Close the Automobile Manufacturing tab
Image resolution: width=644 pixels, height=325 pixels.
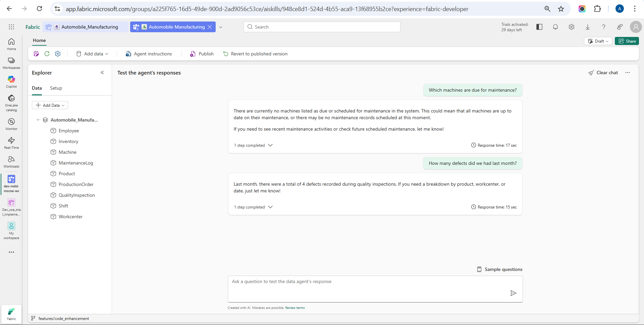tap(210, 27)
